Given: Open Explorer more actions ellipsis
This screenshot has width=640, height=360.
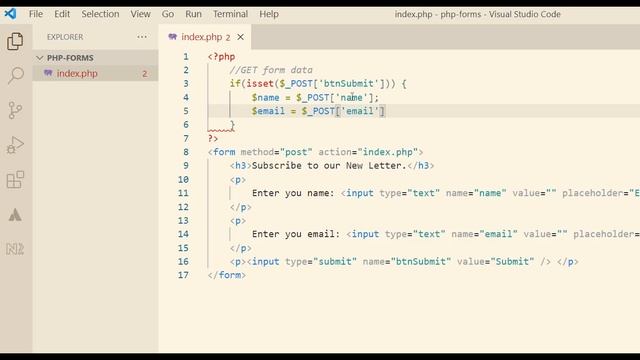Looking at the screenshot, I should pos(142,37).
